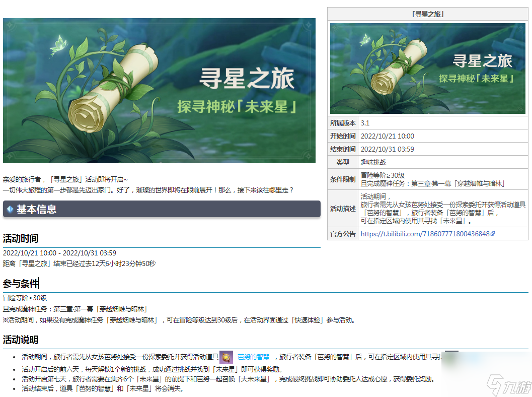This screenshot has width=532, height=397.
Task: Click the diamond icon beside 基本信息
Action: (10, 209)
